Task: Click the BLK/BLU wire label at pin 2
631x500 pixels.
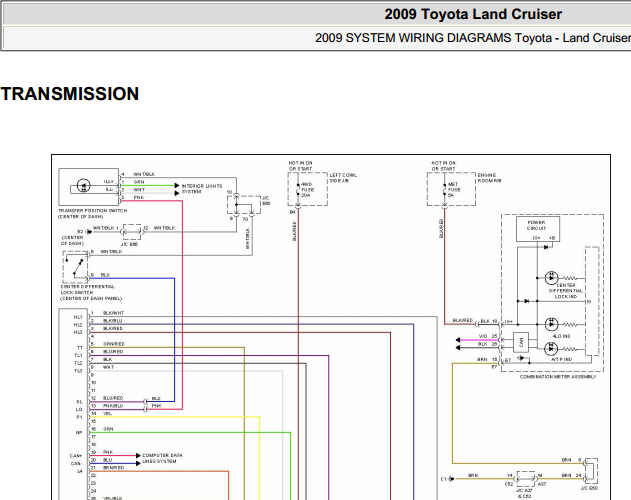Action: click(112, 321)
